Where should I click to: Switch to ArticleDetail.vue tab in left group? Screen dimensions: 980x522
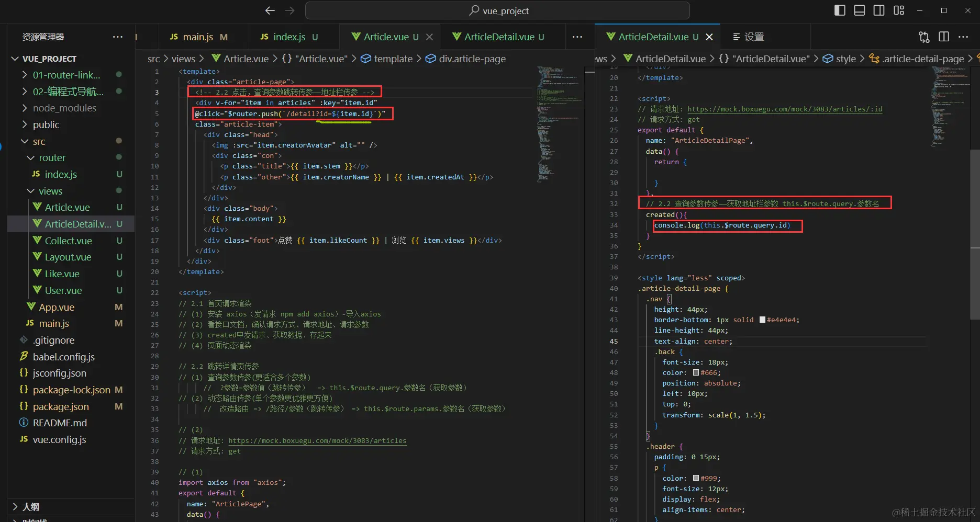503,37
